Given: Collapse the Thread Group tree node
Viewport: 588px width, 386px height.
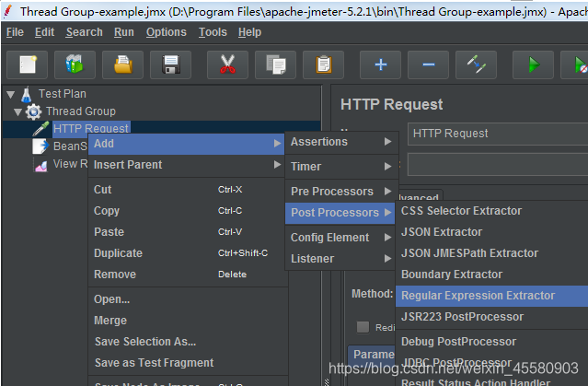Looking at the screenshot, I should pos(17,111).
